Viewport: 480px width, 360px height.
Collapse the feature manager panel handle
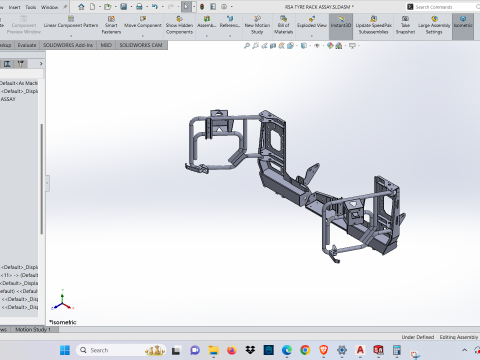[x=47, y=183]
